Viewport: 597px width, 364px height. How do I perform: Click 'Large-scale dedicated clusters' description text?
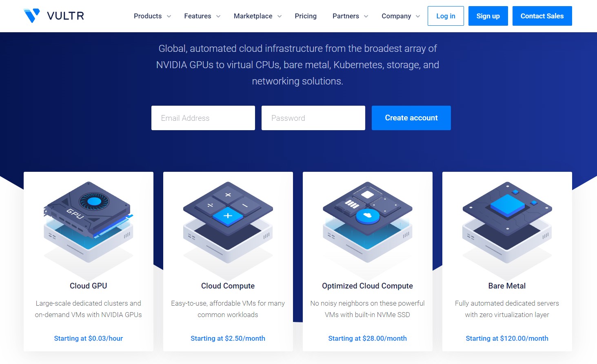pos(89,309)
